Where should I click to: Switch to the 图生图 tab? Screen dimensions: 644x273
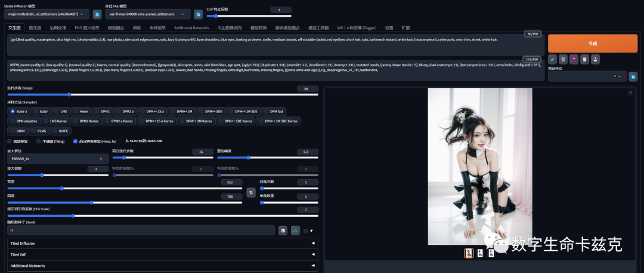click(x=35, y=28)
